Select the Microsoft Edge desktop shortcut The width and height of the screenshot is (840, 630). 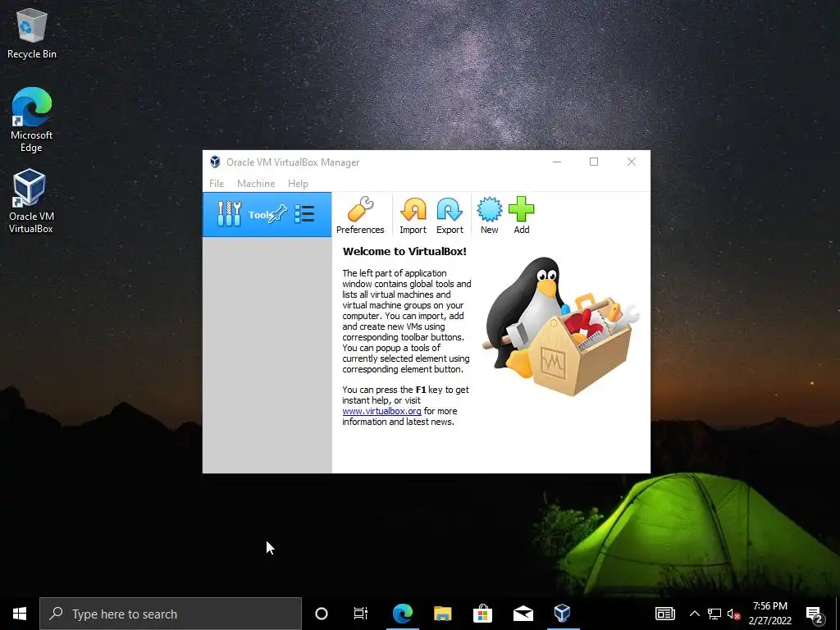pos(32,120)
